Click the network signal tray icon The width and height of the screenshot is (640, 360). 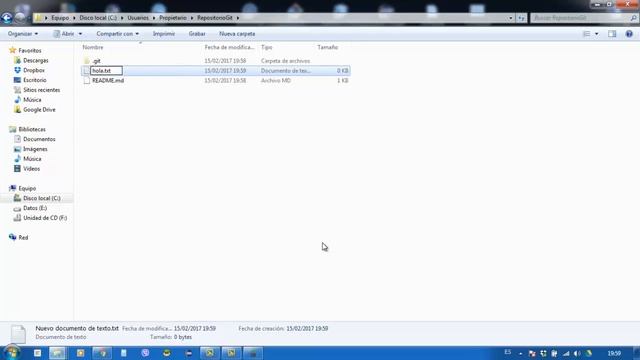566,353
